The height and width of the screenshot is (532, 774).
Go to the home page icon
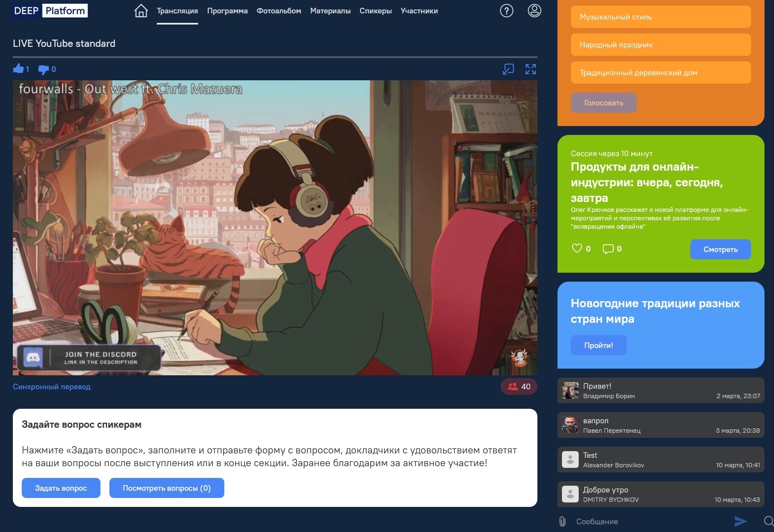click(x=141, y=11)
